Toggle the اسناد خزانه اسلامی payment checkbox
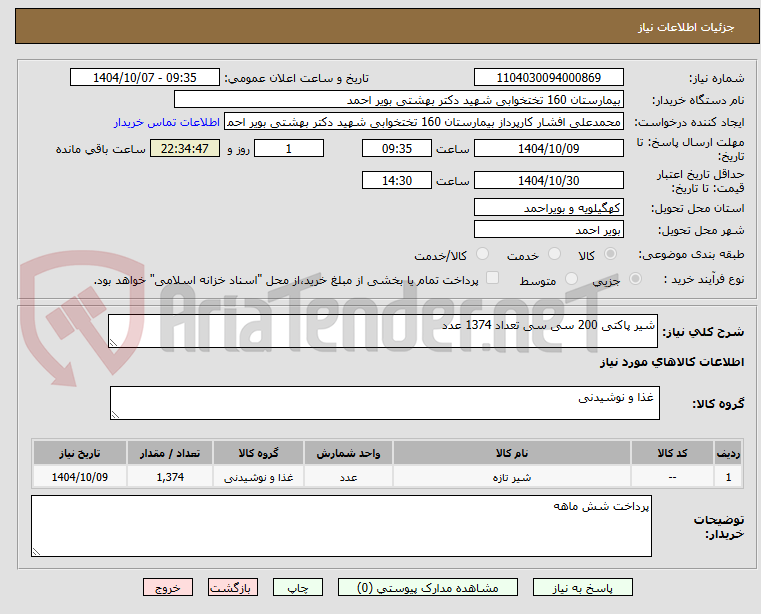Viewport: 761px width, 614px height. point(493,278)
